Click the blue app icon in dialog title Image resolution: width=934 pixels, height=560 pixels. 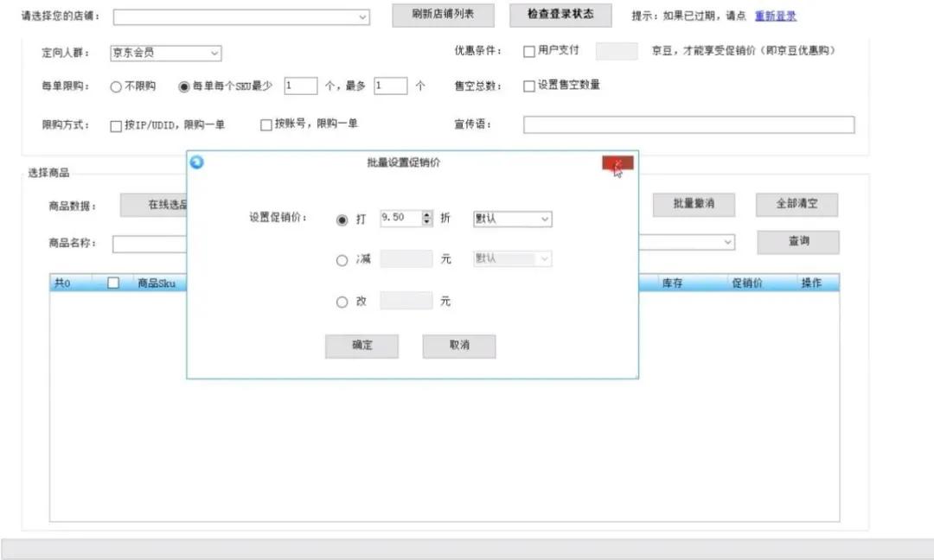tap(196, 162)
